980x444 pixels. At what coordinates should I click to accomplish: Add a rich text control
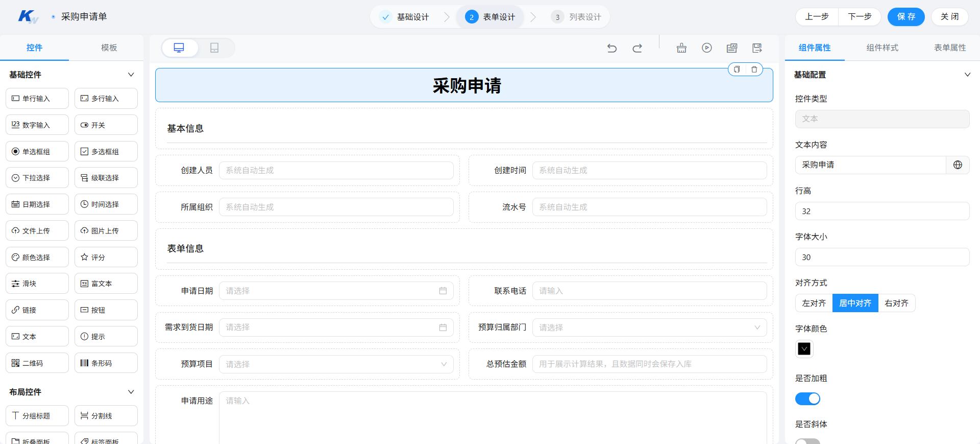[x=106, y=284]
